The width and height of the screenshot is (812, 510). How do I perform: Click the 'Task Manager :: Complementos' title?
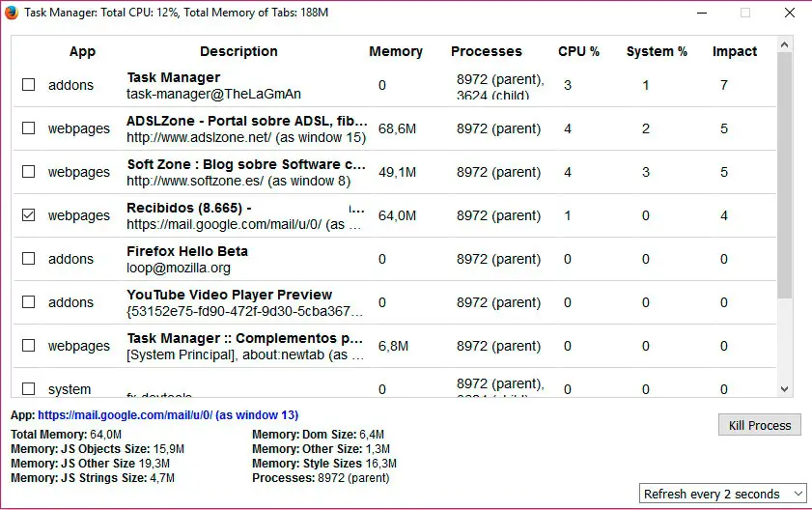[244, 338]
